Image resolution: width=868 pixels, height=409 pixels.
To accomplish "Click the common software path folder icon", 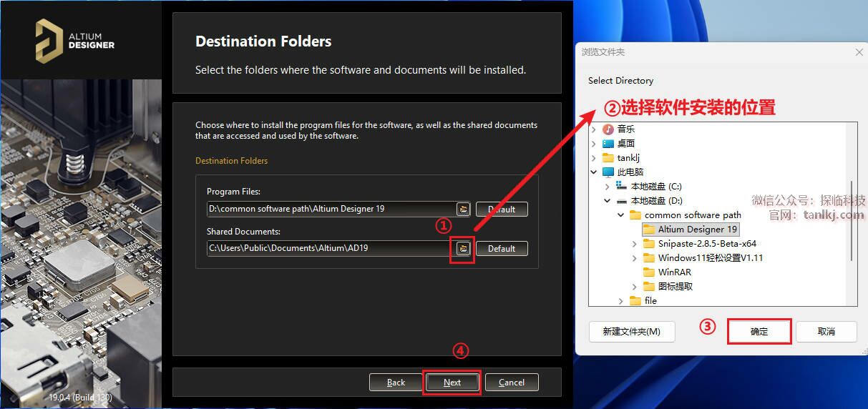I will click(635, 215).
